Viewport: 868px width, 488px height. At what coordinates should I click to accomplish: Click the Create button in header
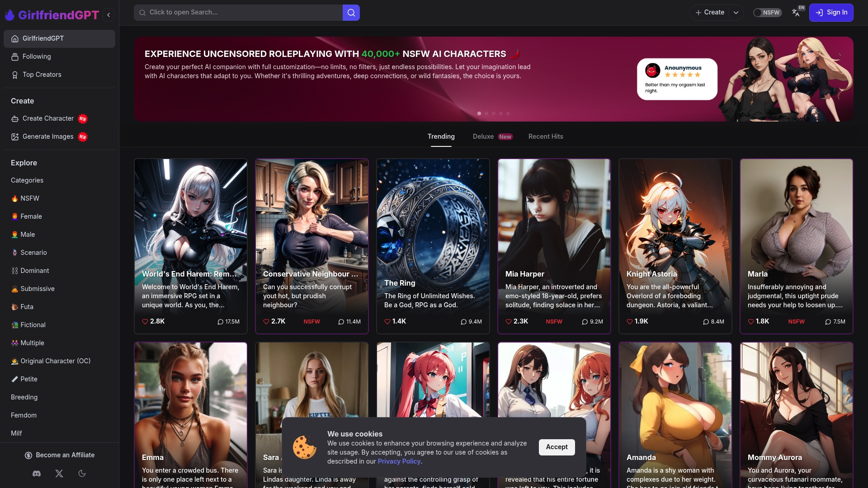tap(710, 13)
